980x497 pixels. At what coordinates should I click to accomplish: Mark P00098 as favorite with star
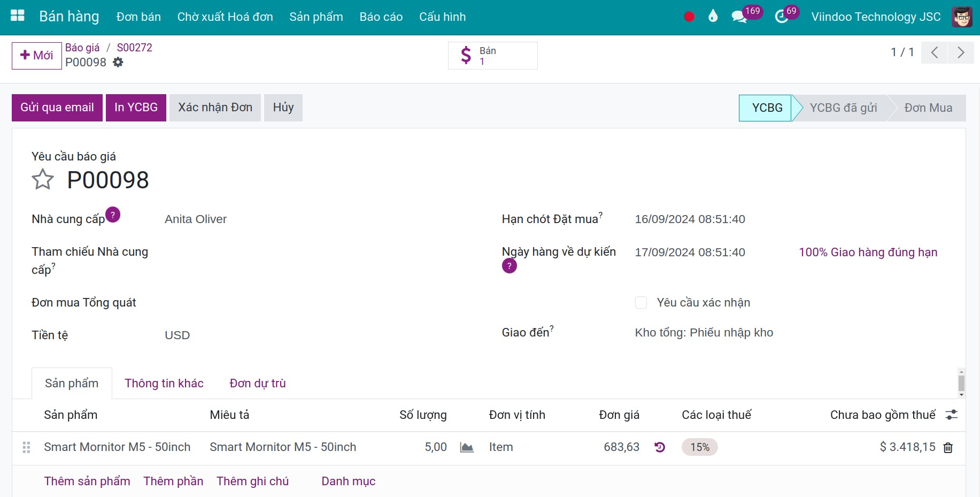(x=43, y=180)
